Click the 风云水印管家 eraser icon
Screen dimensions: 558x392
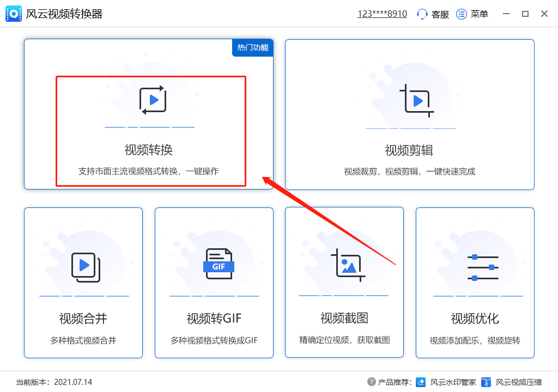tap(421, 382)
